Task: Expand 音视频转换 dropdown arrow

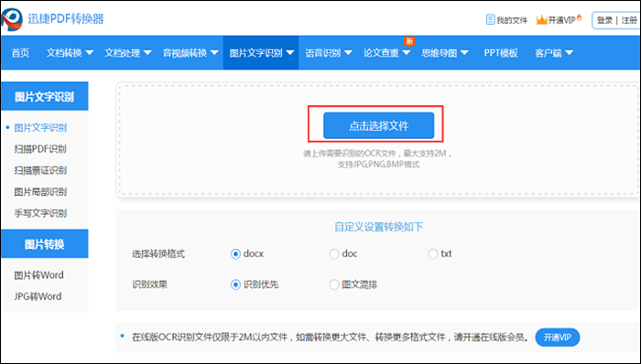Action: coord(214,53)
